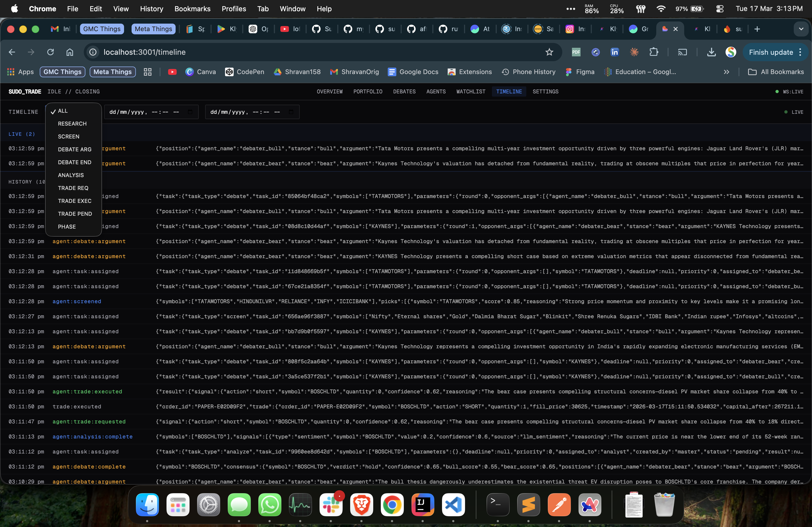The height and width of the screenshot is (527, 812).
Task: Click the YouTube bookmark icon
Action: pyautogui.click(x=172, y=72)
